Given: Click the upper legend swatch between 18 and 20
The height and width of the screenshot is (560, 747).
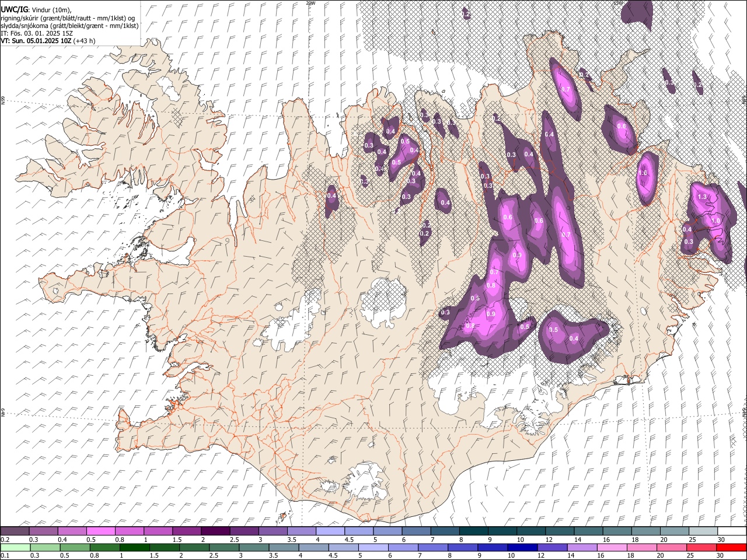Looking at the screenshot, I should tap(645, 531).
